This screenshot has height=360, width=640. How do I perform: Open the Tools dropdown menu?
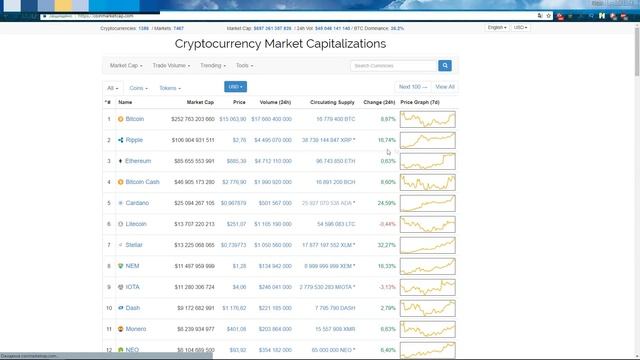[x=244, y=65]
